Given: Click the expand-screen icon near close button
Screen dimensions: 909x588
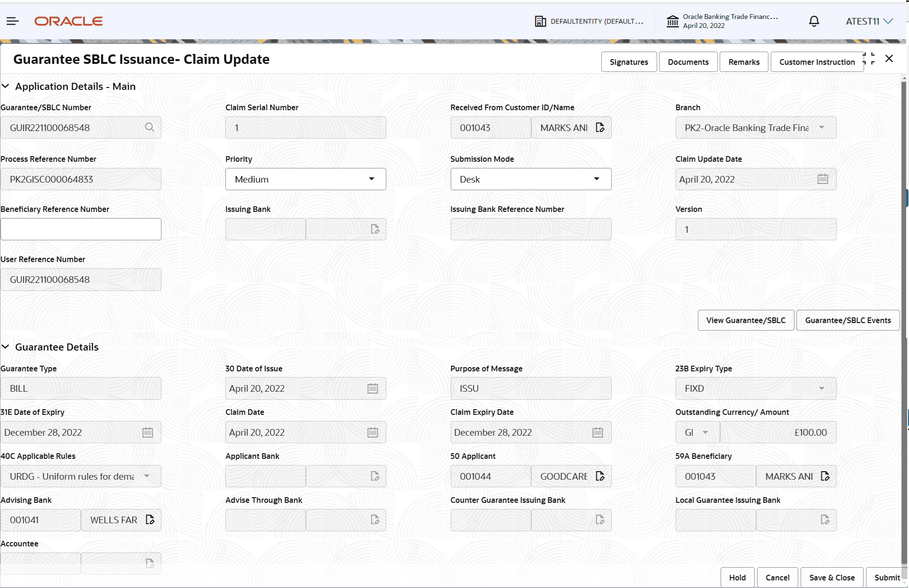Looking at the screenshot, I should tap(869, 59).
